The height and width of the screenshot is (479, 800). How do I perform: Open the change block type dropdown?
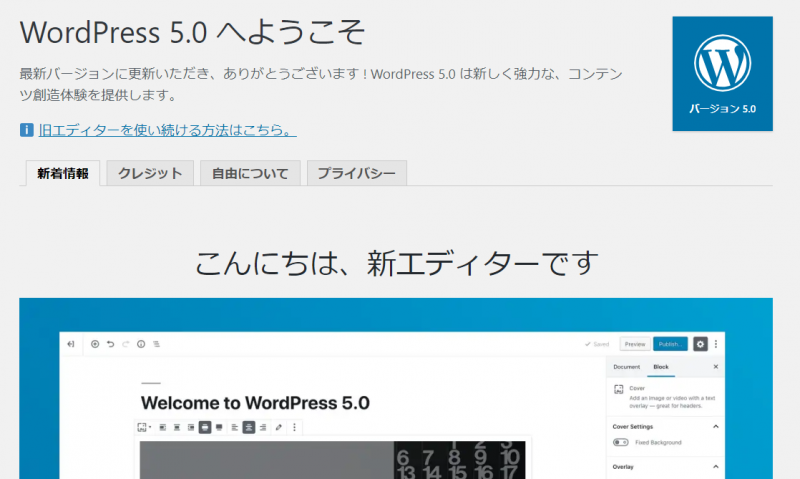[144, 427]
